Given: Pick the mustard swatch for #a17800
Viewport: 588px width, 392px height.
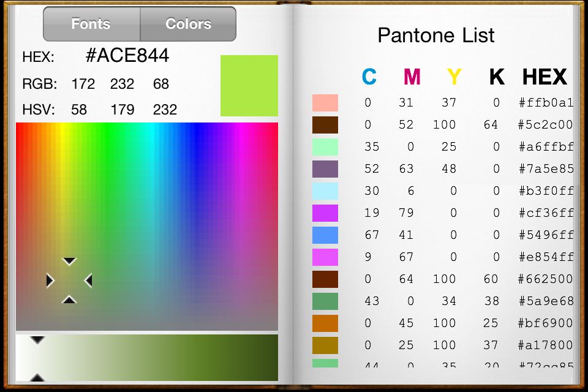Looking at the screenshot, I should [325, 345].
